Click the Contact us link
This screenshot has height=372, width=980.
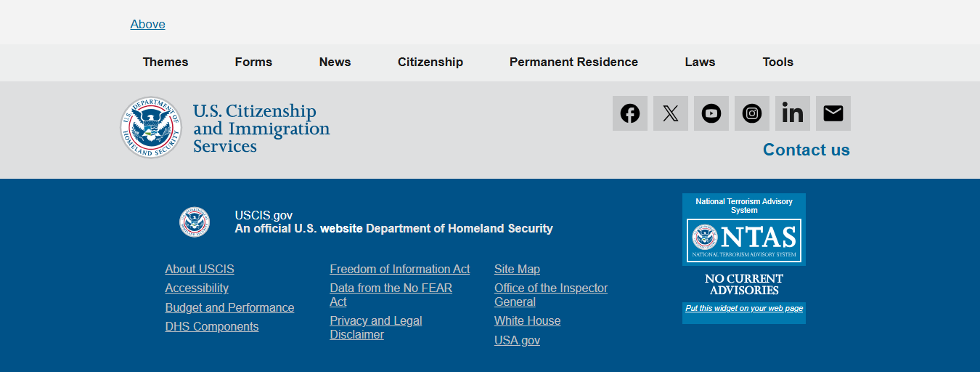coord(806,150)
